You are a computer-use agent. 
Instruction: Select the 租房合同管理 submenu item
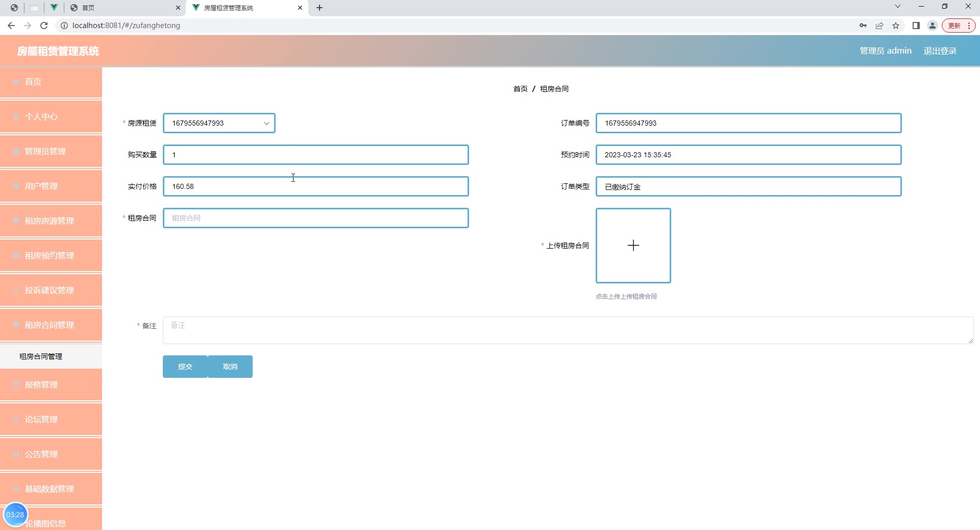tap(40, 356)
